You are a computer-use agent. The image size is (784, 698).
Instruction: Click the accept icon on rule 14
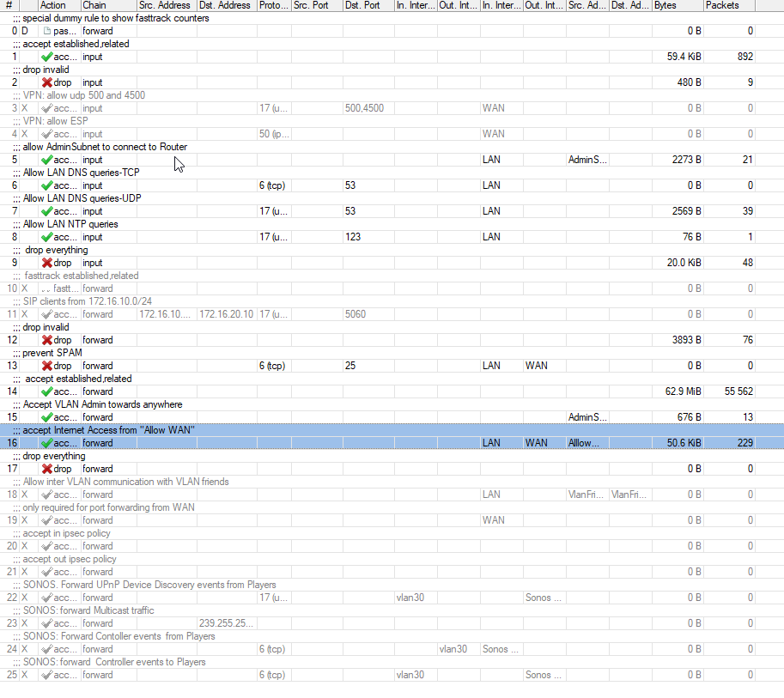47,391
